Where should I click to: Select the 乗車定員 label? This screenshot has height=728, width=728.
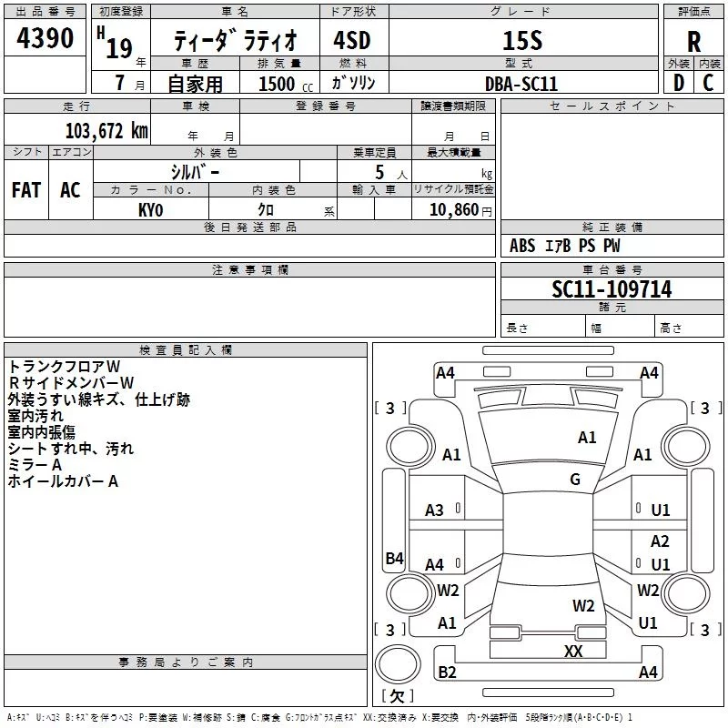click(374, 153)
